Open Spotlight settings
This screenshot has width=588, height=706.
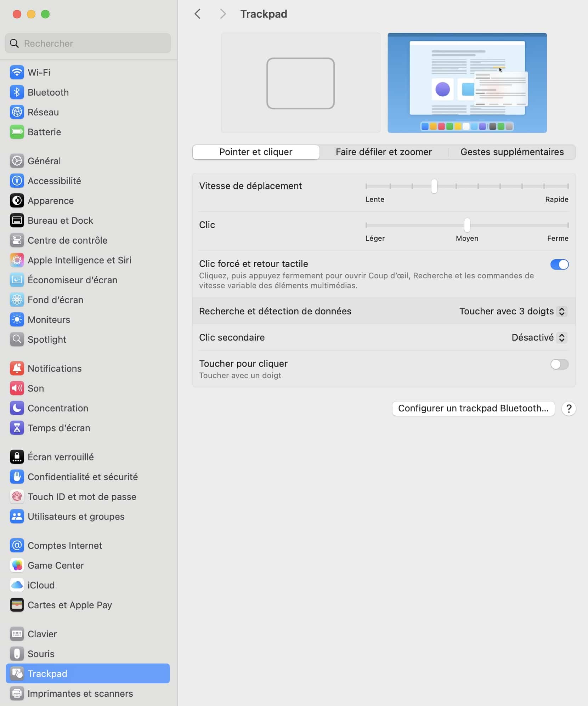(47, 339)
